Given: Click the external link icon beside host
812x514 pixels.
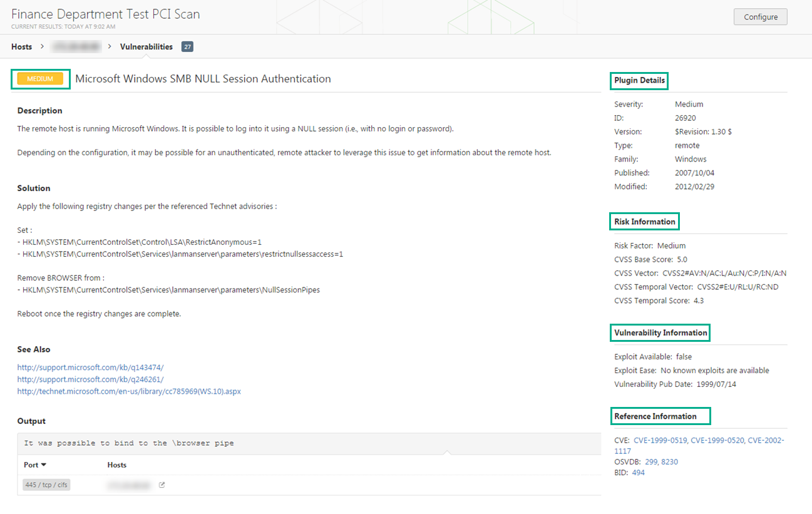Looking at the screenshot, I should click(162, 485).
